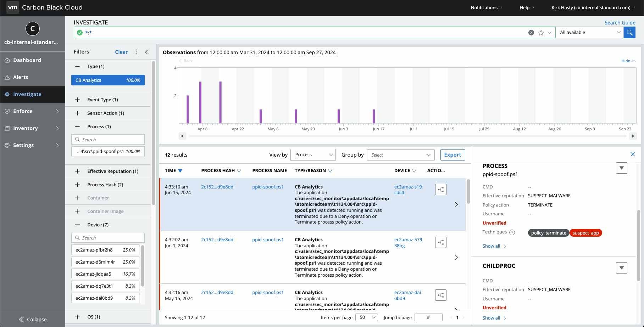Clear the search query with the X icon
Viewport: 644px width, 327px height.
coord(531,33)
